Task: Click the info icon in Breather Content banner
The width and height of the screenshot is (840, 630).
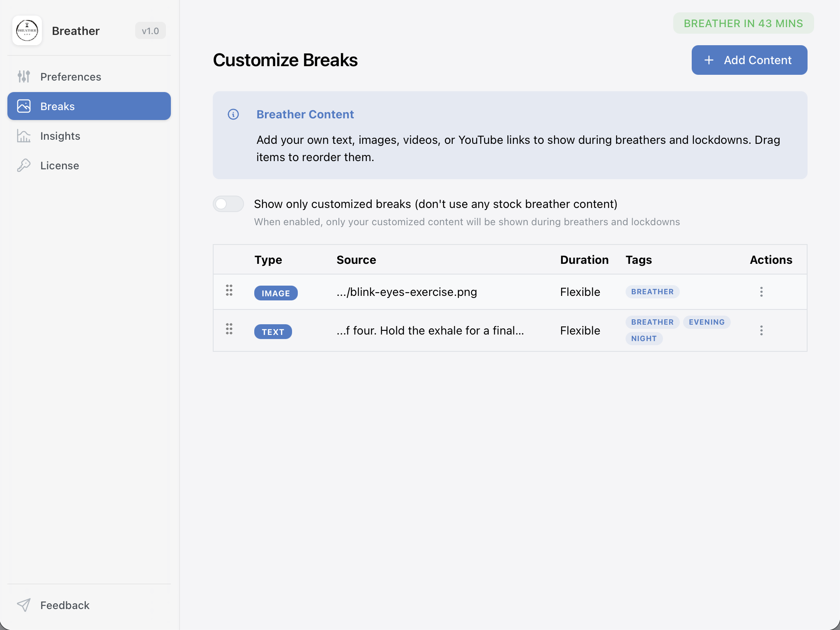Action: click(233, 115)
